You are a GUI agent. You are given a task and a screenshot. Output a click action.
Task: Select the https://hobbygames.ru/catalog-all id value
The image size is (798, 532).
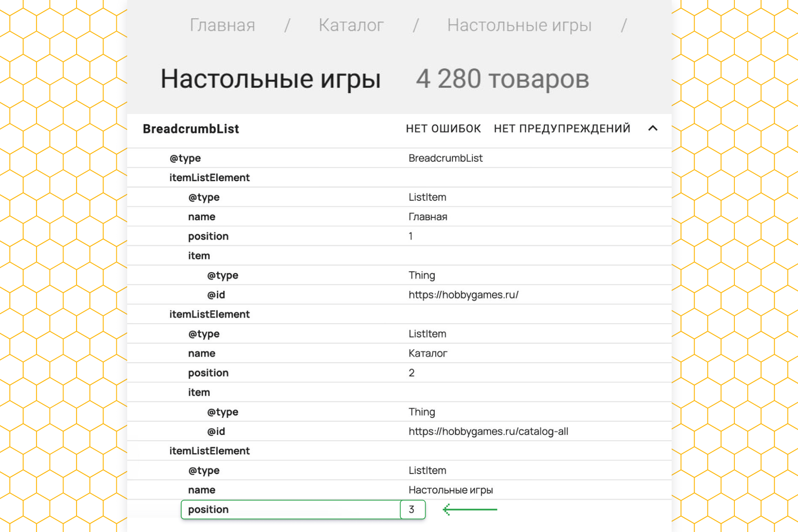coord(488,431)
